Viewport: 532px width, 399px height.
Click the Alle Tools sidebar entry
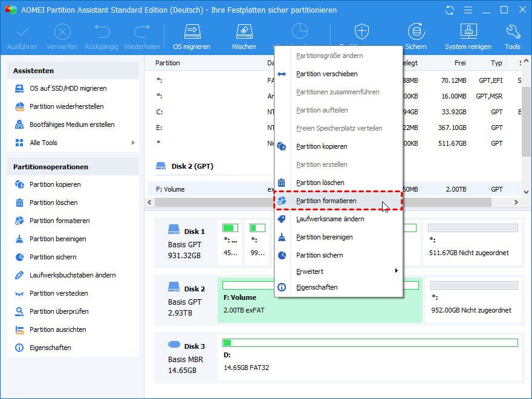coord(73,143)
